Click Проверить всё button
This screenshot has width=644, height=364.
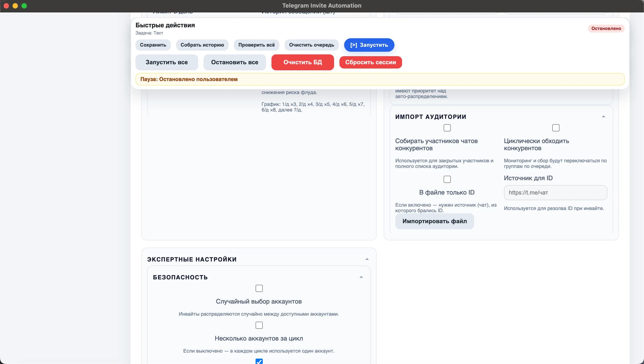pyautogui.click(x=257, y=45)
